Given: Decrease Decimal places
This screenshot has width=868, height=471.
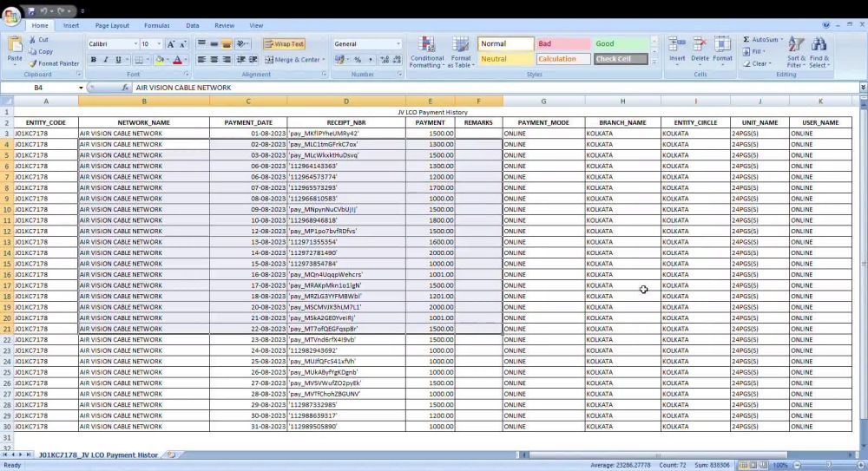Looking at the screenshot, I should coord(397,59).
